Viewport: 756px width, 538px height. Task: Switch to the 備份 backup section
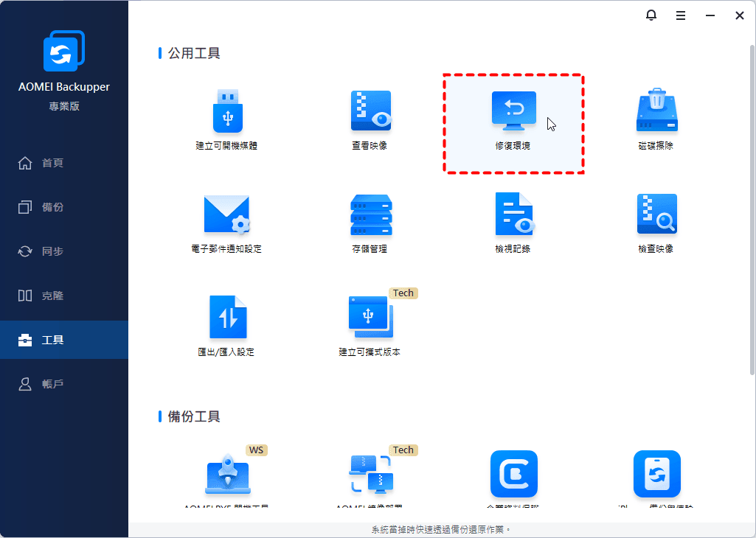click(x=52, y=207)
